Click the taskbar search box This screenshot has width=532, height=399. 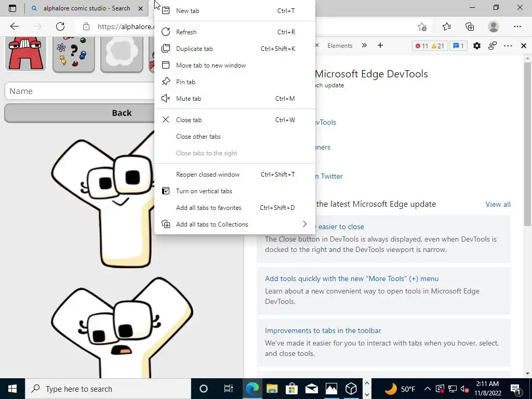[108, 389]
